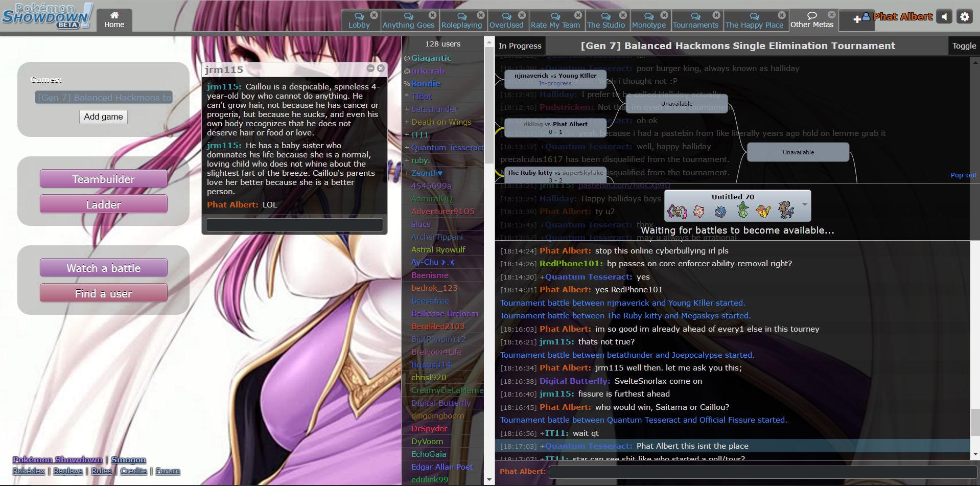
Task: Close the Anything Goes room tab
Action: point(432,15)
